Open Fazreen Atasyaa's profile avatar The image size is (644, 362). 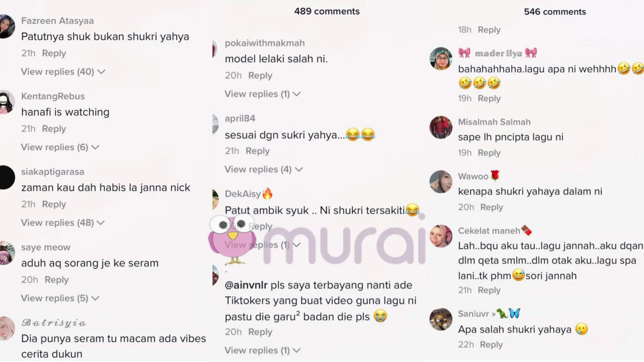tap(7, 26)
